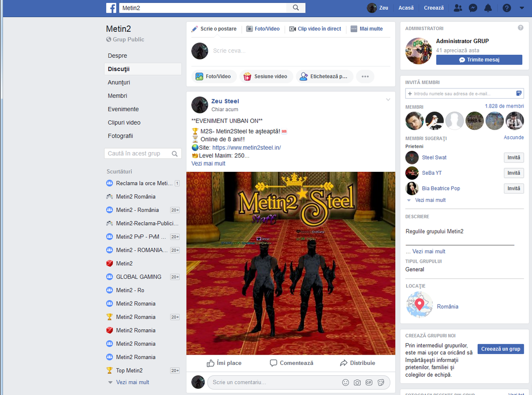Click the note icon in invite field

click(519, 93)
